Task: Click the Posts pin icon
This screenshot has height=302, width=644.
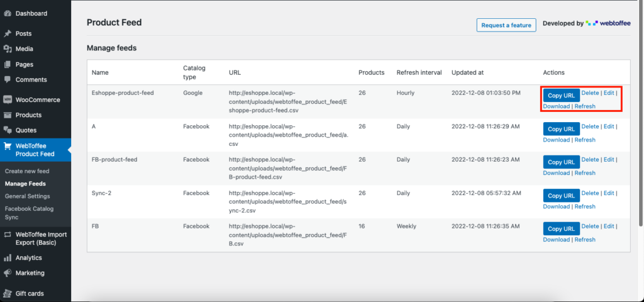Action: 7,34
